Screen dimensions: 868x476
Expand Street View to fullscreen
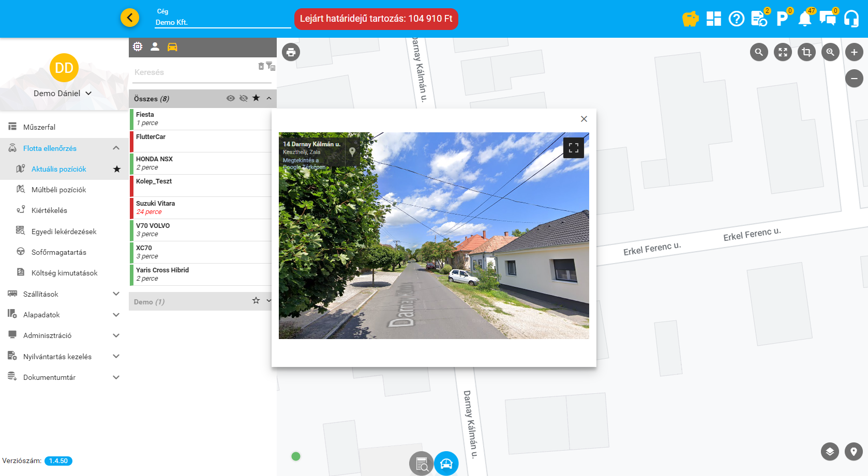click(x=573, y=148)
